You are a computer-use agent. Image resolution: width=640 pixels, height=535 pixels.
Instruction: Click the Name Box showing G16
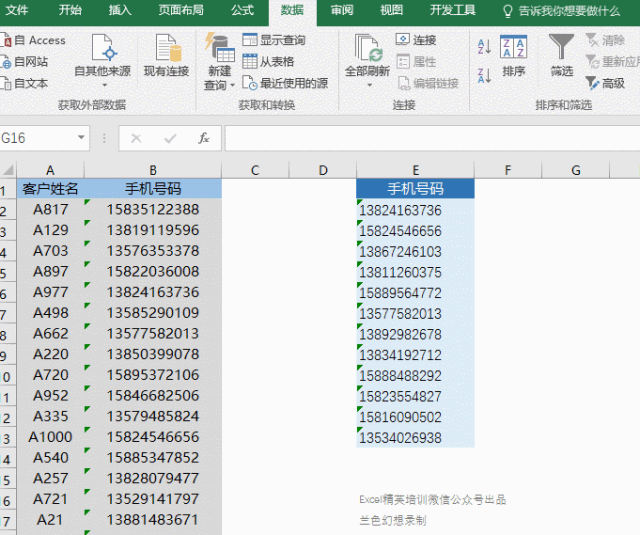tap(38, 138)
